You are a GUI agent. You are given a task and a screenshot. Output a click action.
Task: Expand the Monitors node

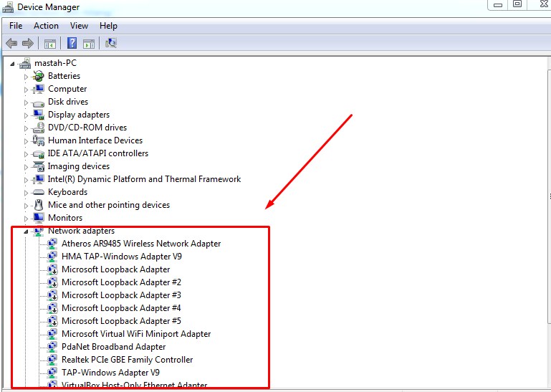coord(26,219)
